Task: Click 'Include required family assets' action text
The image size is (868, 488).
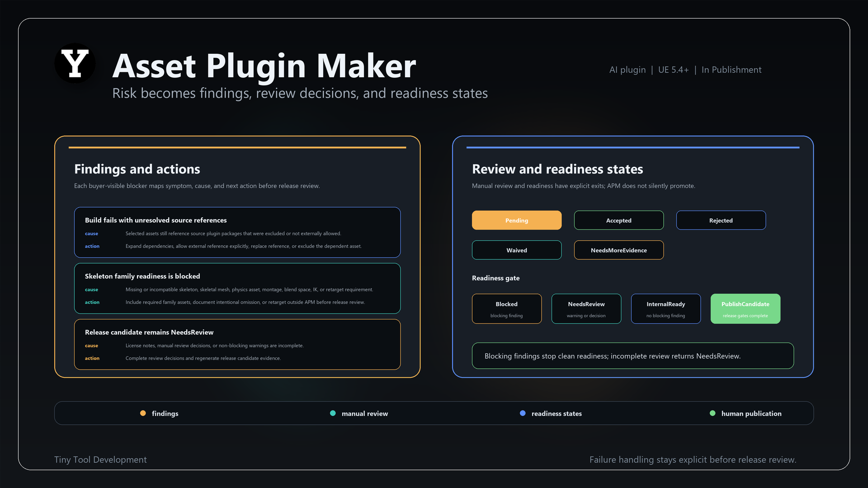Action: pos(245,302)
